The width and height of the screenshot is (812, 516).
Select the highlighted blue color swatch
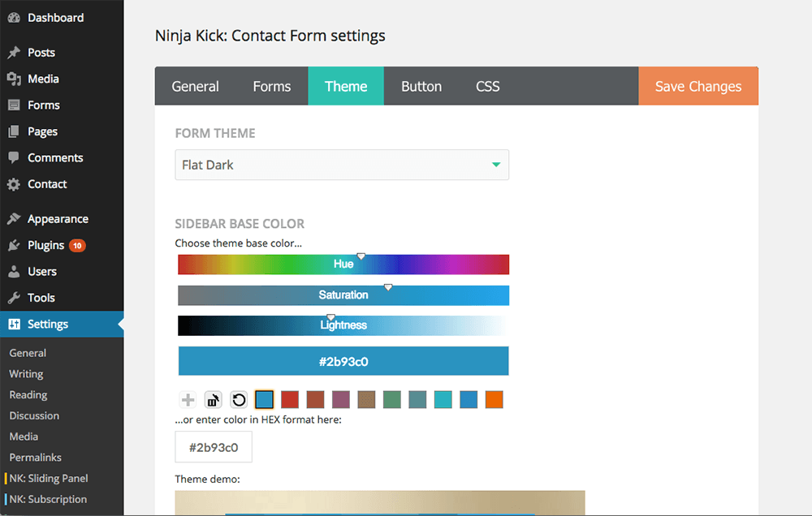(264, 399)
